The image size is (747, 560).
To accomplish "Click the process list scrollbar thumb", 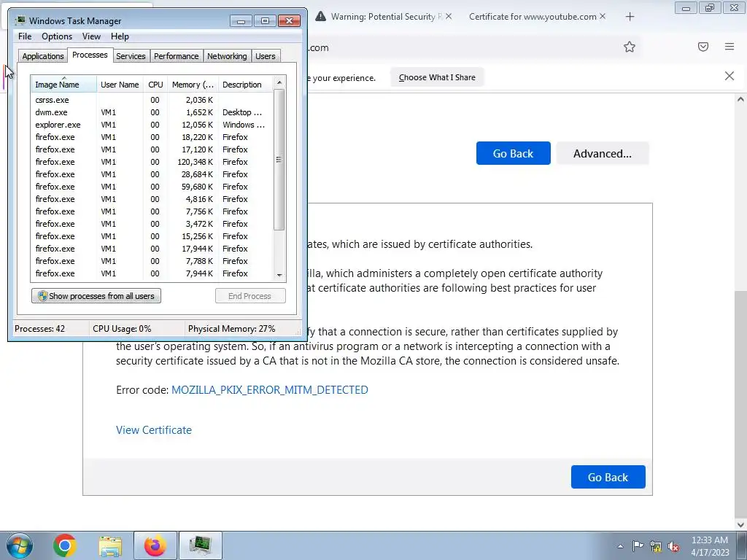I will tap(279, 160).
